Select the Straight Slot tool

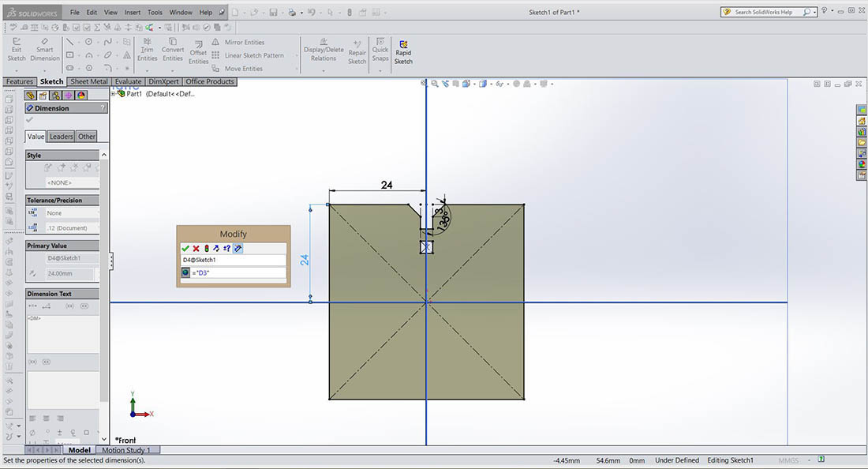click(x=69, y=68)
